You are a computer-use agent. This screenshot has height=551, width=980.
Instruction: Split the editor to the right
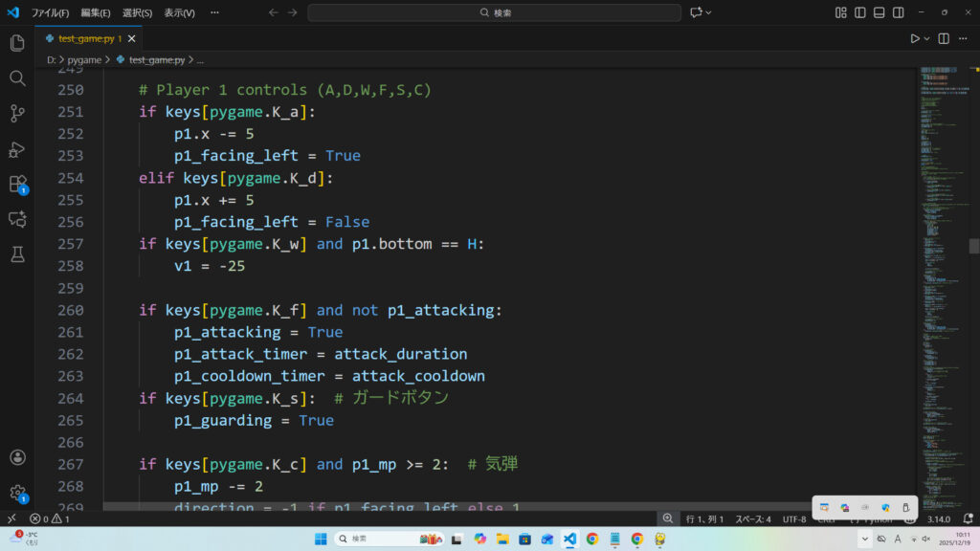click(944, 38)
